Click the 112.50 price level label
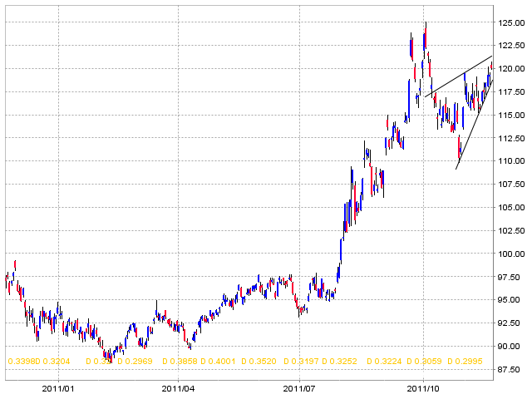Screen dimensions: 532x399 (x=511, y=139)
